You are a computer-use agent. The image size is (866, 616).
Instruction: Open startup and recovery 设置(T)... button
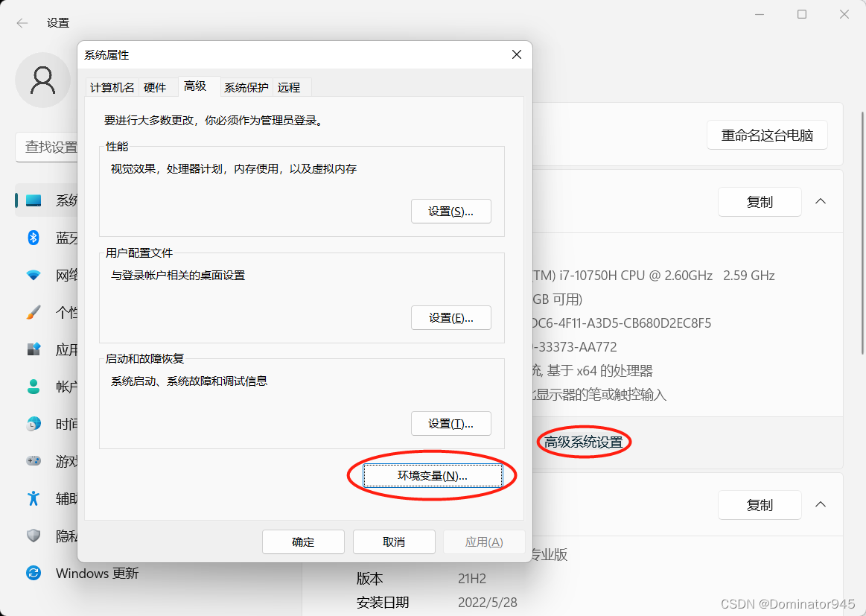(450, 424)
